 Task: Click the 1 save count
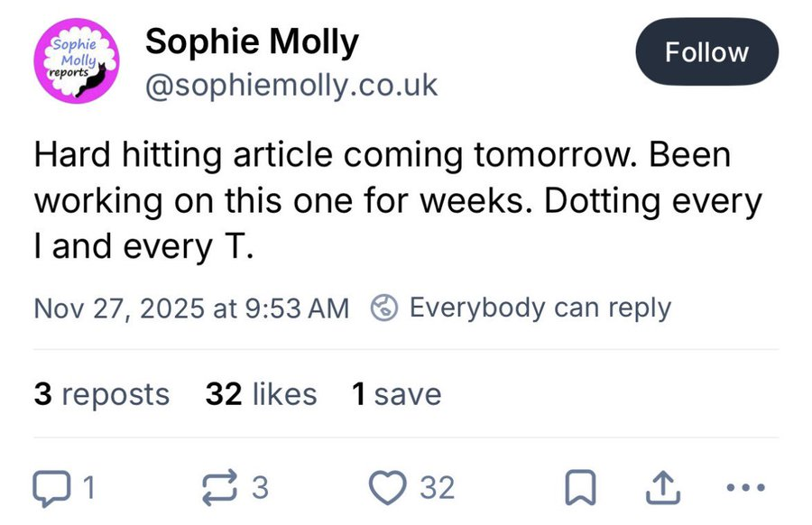(x=397, y=394)
